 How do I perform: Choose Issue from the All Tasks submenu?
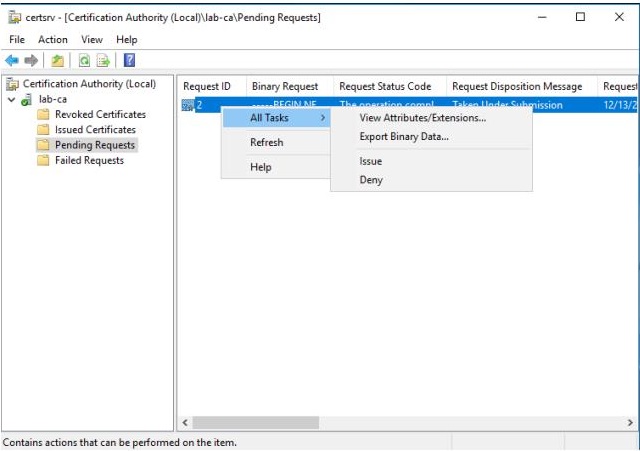point(371,161)
